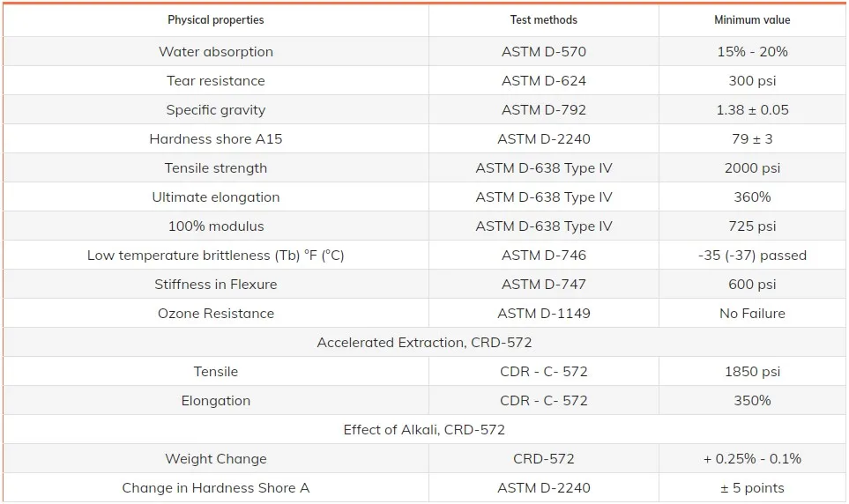The height and width of the screenshot is (504, 849).
Task: Click the 'ASTM D-570' test method cell
Action: 544,52
